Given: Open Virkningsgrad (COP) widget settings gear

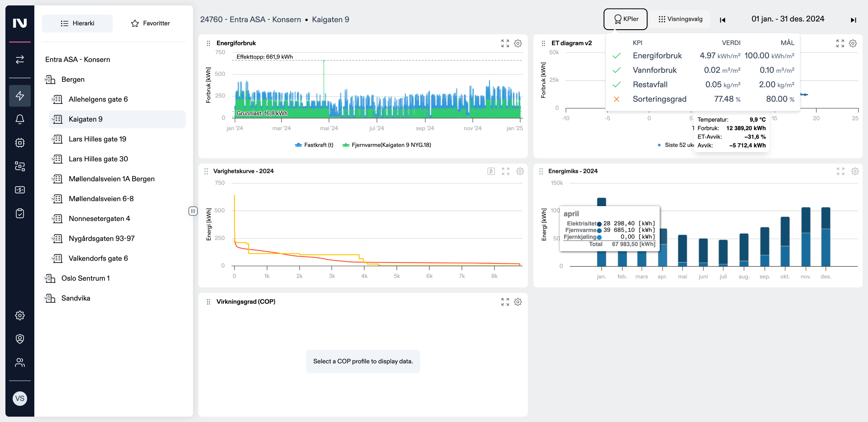Looking at the screenshot, I should click(x=517, y=302).
